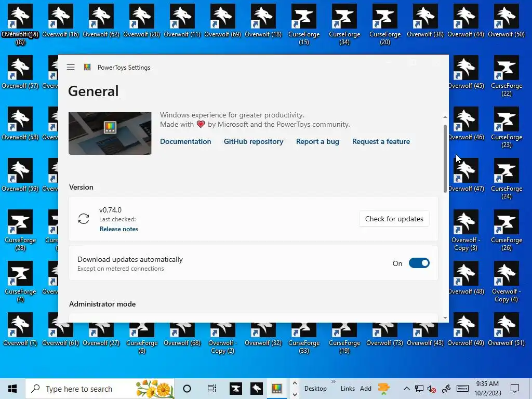Click the PowerToys hero banner image

pos(110,134)
